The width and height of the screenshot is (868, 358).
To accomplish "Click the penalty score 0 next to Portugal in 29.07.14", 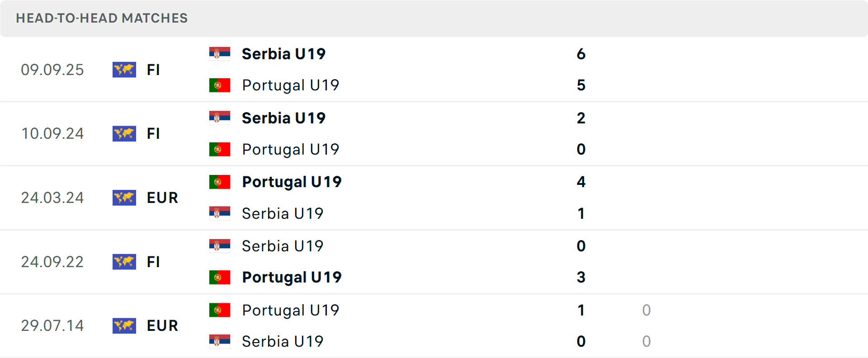I will tap(646, 310).
